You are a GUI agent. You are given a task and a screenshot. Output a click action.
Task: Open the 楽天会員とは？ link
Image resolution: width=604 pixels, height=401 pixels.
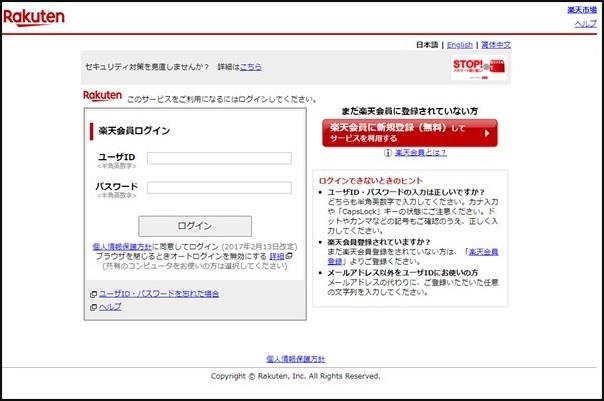coord(421,153)
